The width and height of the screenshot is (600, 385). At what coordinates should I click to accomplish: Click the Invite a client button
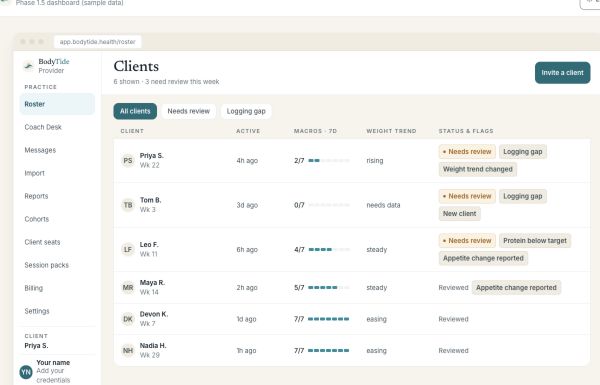[x=562, y=73]
